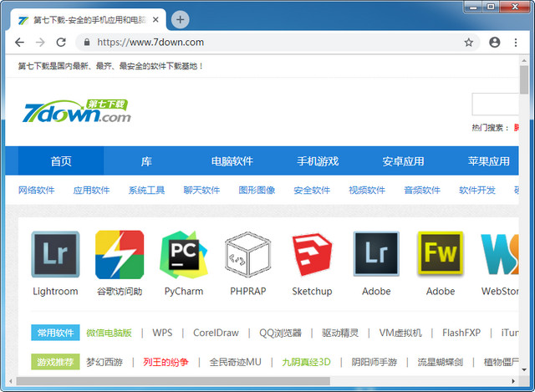
Task: Click the scroll up arrow
Action: [524, 61]
